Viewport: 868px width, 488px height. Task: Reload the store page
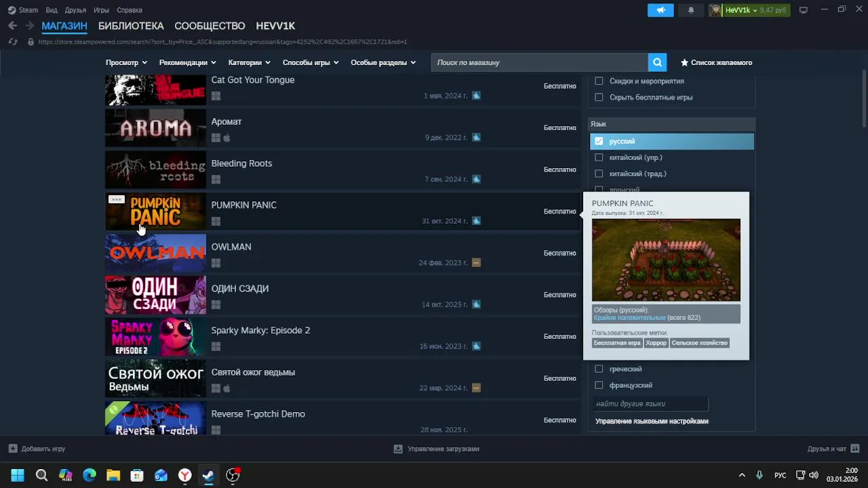(x=12, y=41)
